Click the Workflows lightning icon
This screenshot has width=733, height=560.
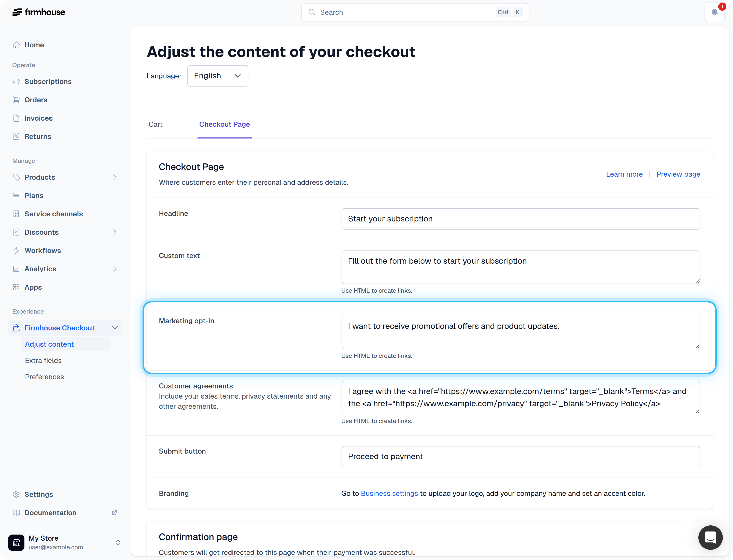tap(16, 250)
